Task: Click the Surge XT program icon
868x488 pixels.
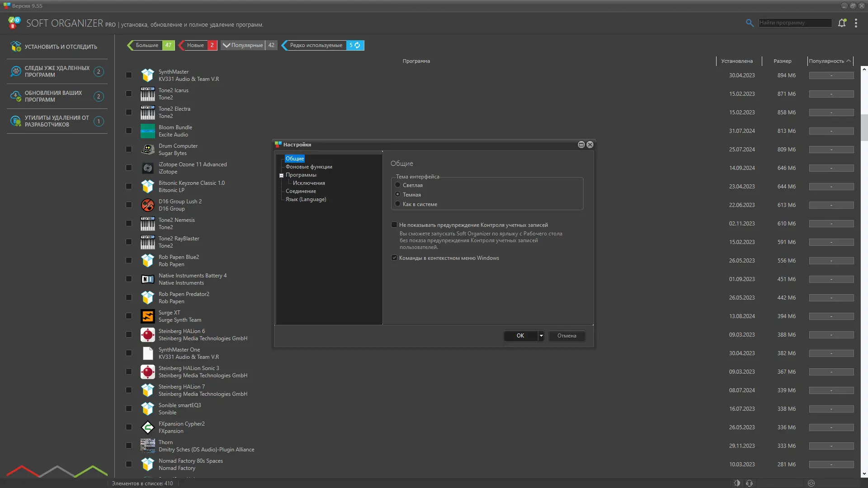Action: point(147,316)
